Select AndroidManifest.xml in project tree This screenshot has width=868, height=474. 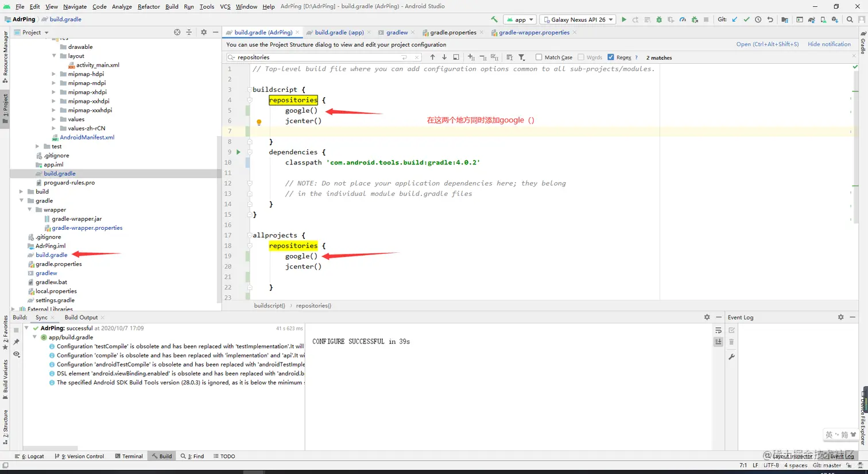(87, 137)
